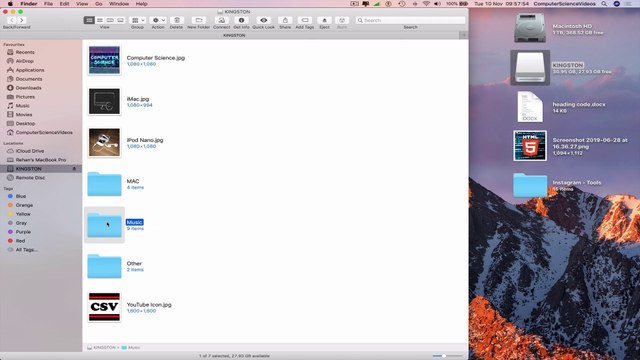Click the Connect toolbar icon
The image size is (640, 360).
[222, 20]
